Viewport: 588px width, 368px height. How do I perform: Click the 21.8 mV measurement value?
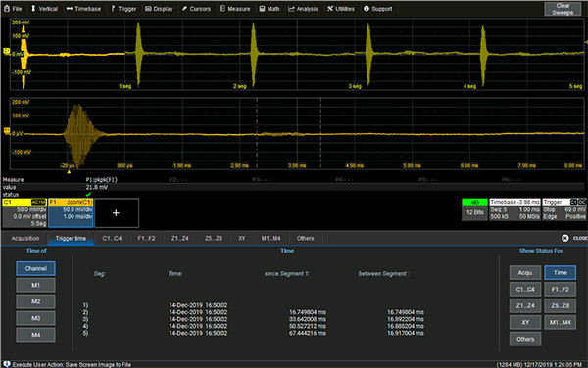(x=97, y=187)
